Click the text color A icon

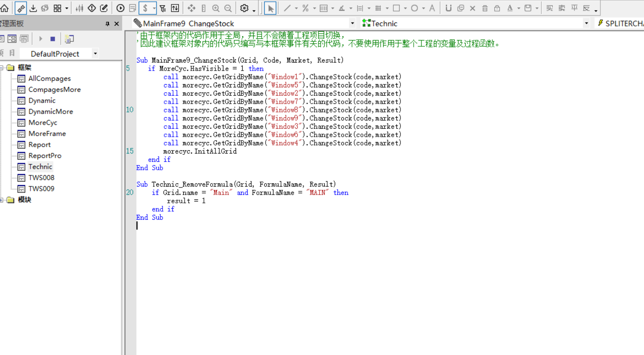[x=510, y=8]
